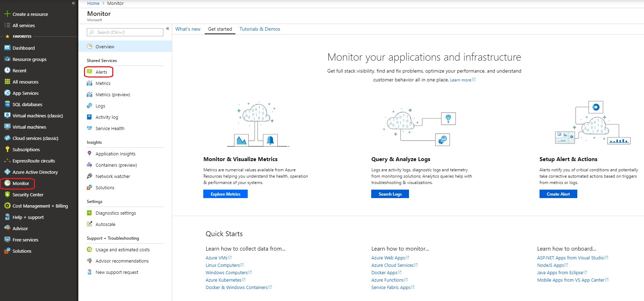Open the Tutorials & Demos tab

260,29
